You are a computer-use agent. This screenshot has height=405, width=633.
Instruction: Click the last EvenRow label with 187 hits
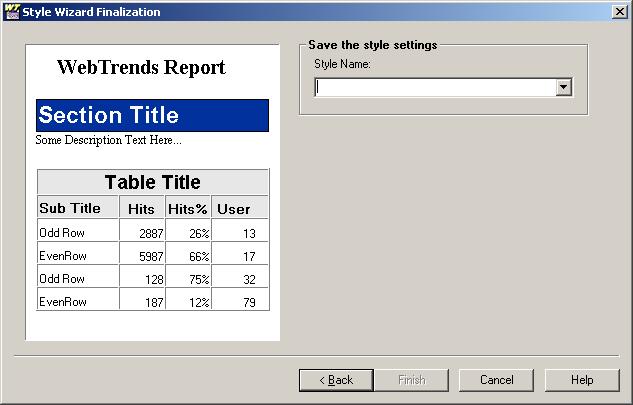[63, 302]
